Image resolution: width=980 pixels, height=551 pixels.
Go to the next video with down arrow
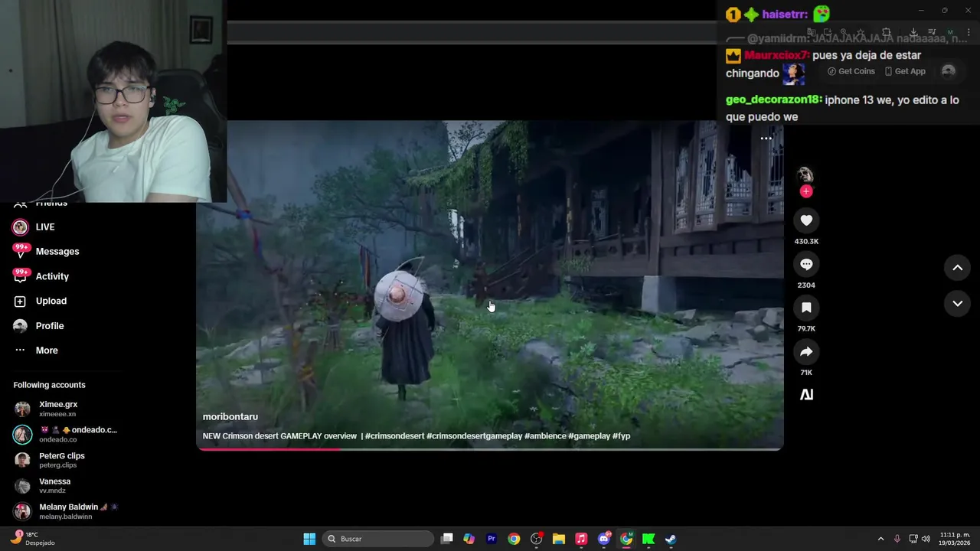tap(957, 304)
